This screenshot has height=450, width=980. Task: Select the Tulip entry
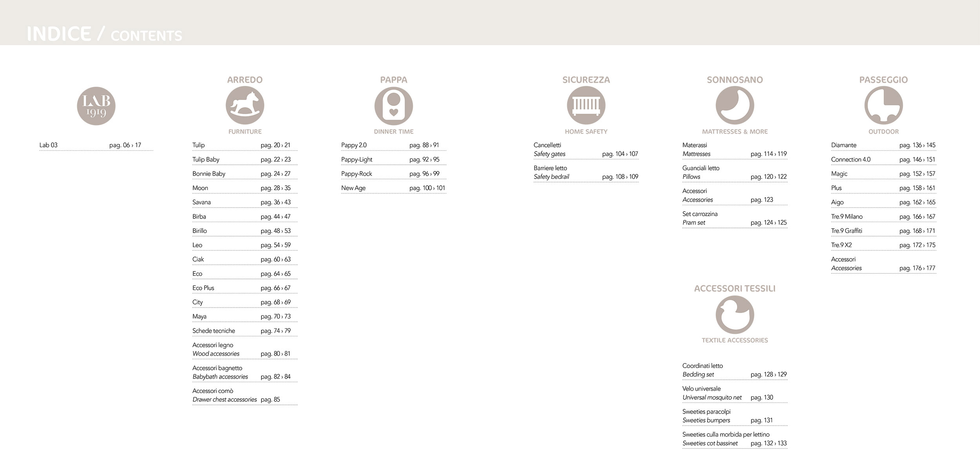click(245, 145)
